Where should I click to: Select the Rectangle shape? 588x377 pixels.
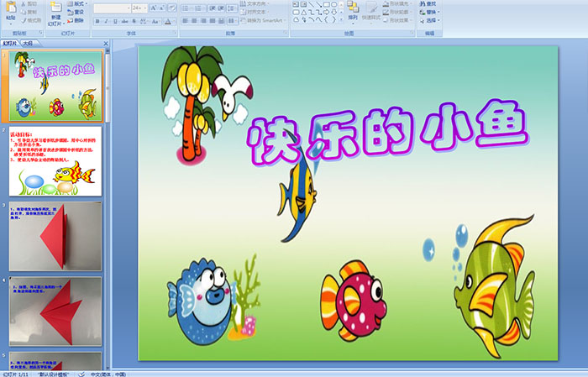click(x=327, y=4)
